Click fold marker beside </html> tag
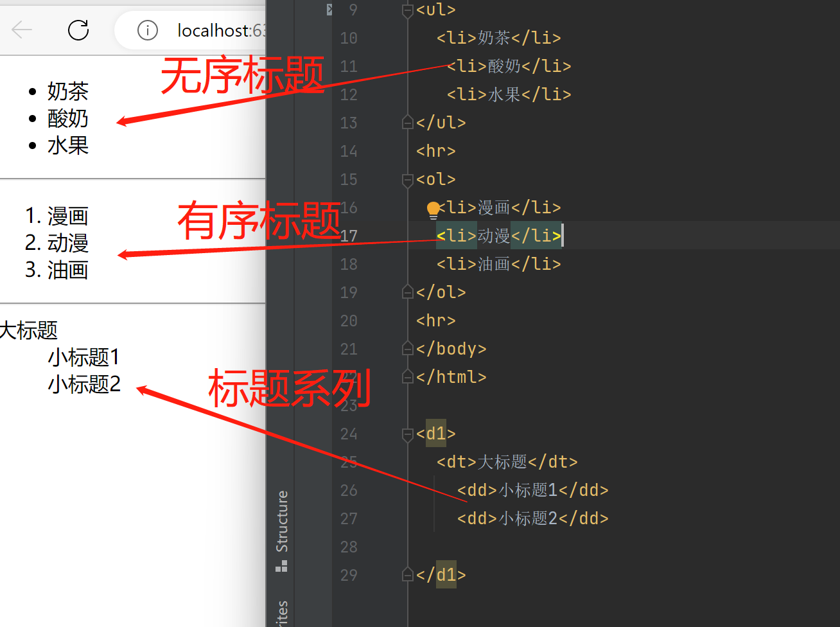 (x=407, y=376)
